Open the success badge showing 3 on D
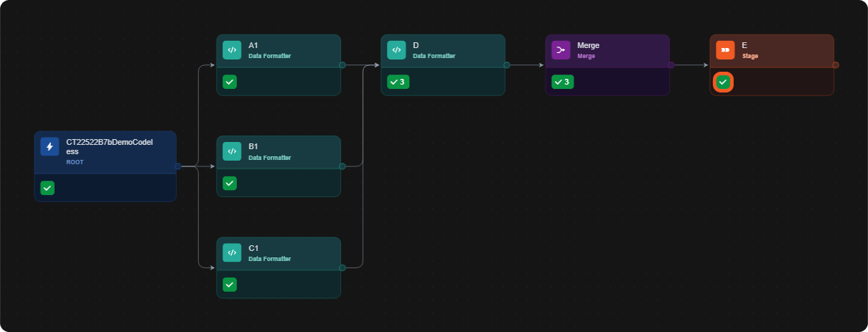 (398, 82)
